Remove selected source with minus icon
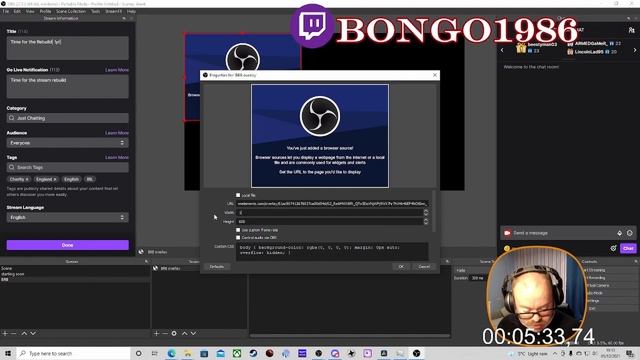This screenshot has width=640, height=360. pos(165,333)
